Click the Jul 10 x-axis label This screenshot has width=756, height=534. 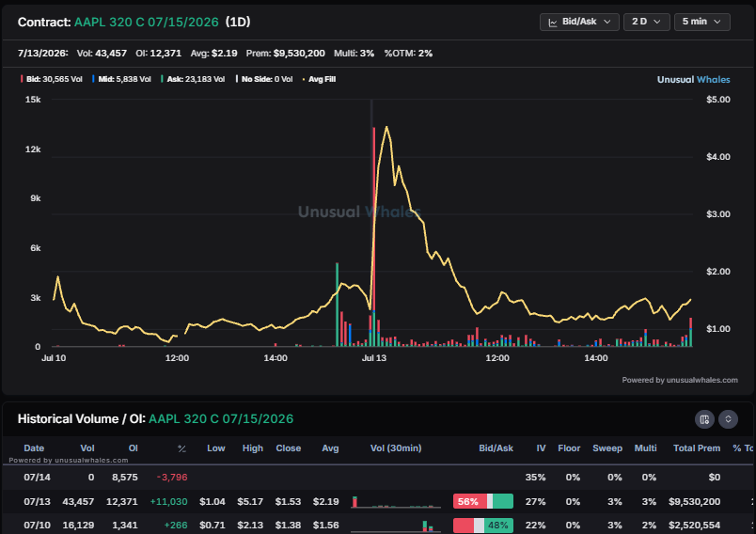54,358
